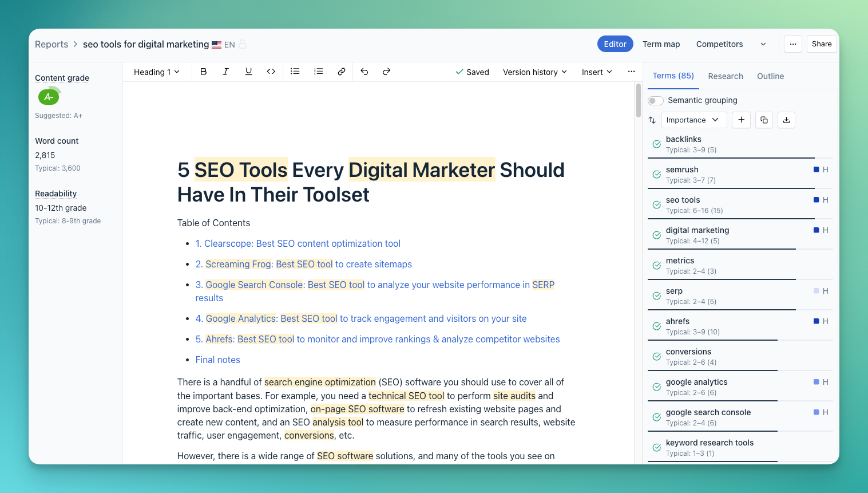Expand Version history dropdown

[x=535, y=72]
